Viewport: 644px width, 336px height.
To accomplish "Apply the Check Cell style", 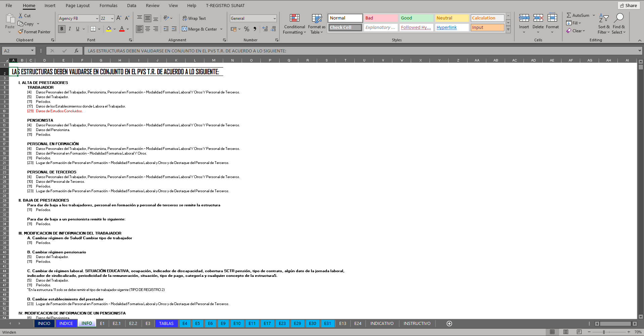I will click(345, 28).
